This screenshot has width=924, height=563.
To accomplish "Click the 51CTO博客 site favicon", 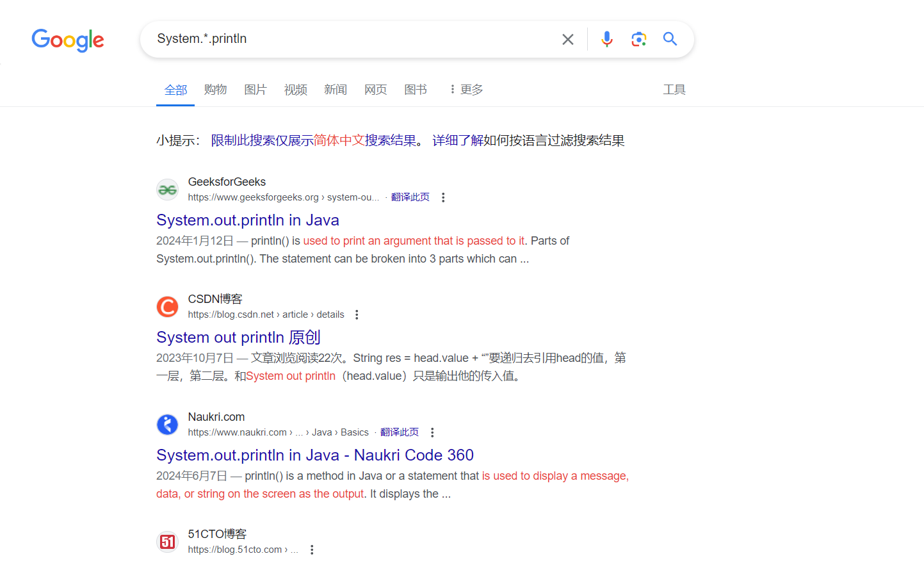I will [168, 542].
